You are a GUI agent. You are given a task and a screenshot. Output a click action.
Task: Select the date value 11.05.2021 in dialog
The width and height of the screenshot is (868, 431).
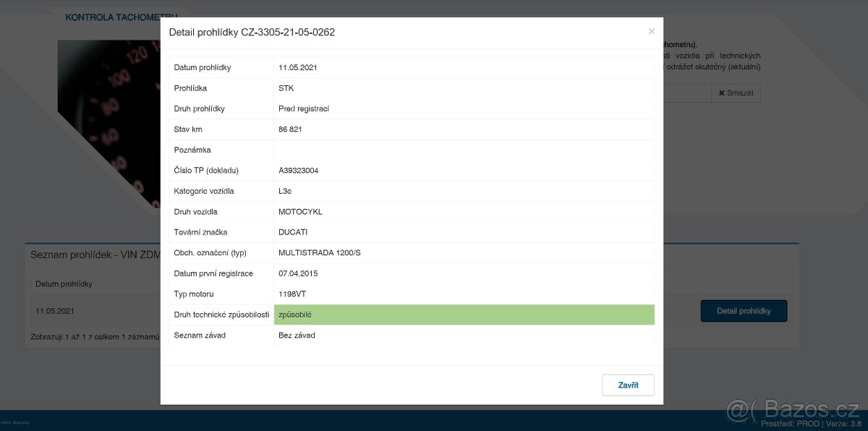298,67
